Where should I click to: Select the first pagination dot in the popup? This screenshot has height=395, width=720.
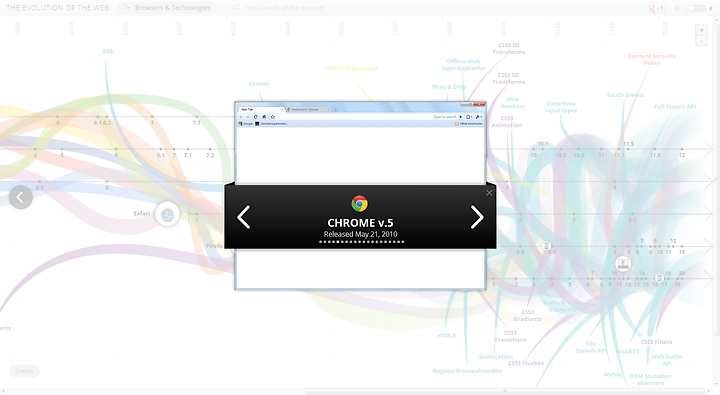321,242
